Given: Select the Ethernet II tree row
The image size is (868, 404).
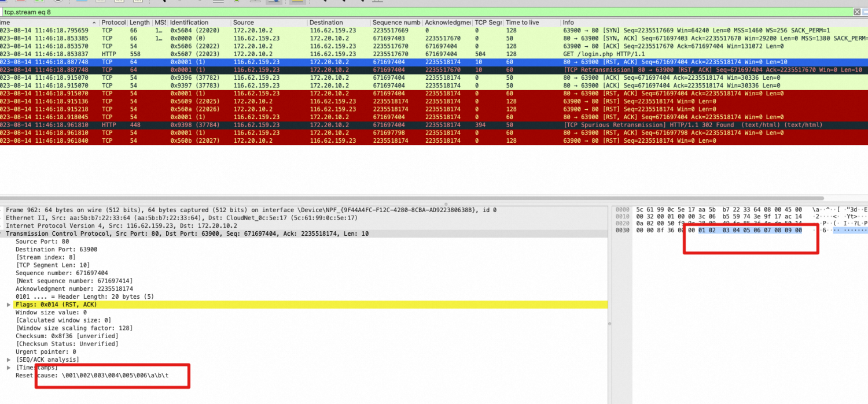Looking at the screenshot, I should coord(304,218).
